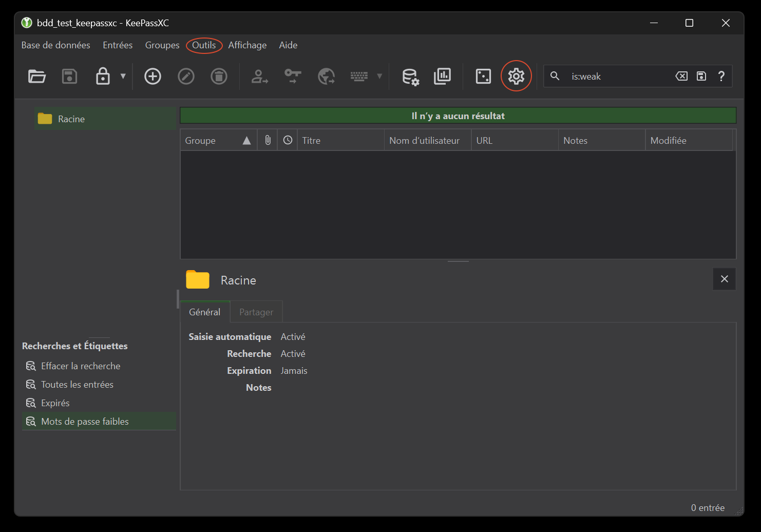The image size is (761, 532).
Task: Click the 0 entrée status text
Action: [708, 508]
